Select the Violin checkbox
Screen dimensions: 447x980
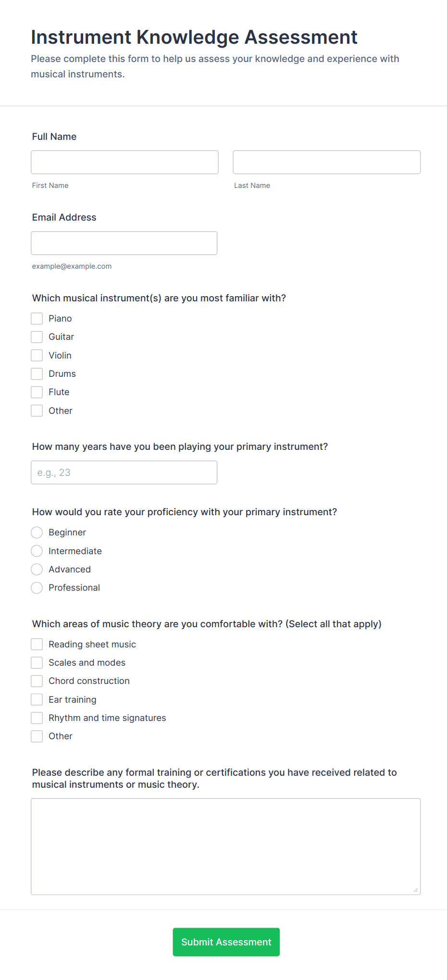pyautogui.click(x=37, y=355)
